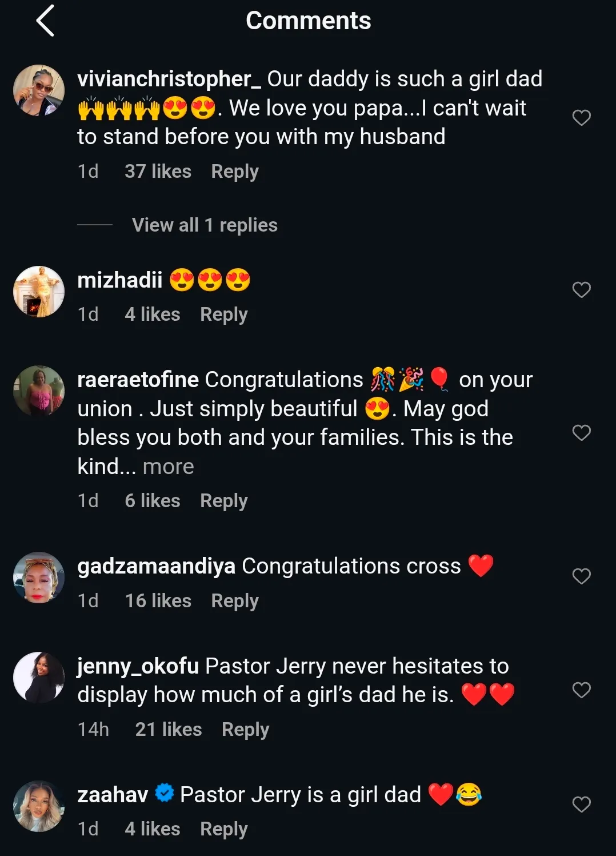
Task: Tap the heart on raeraetofine's comment
Action: pos(581,433)
